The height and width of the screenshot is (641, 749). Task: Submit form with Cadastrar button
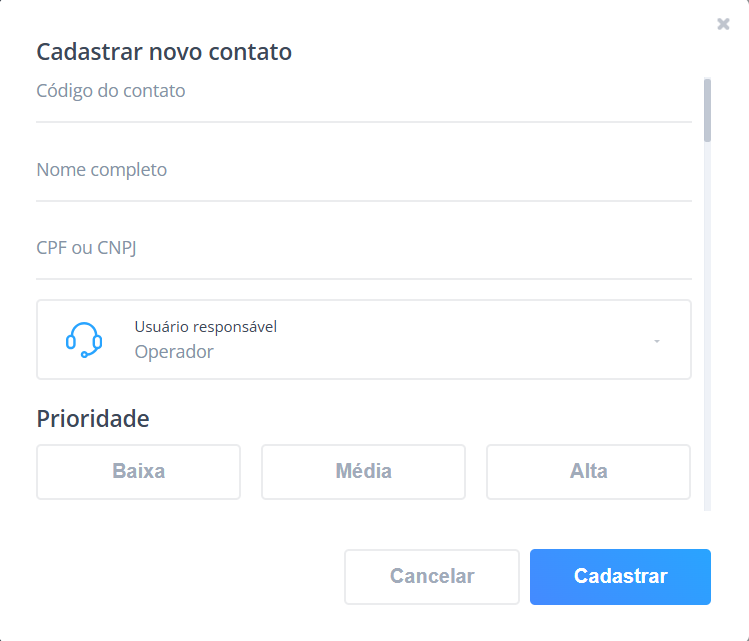click(620, 577)
